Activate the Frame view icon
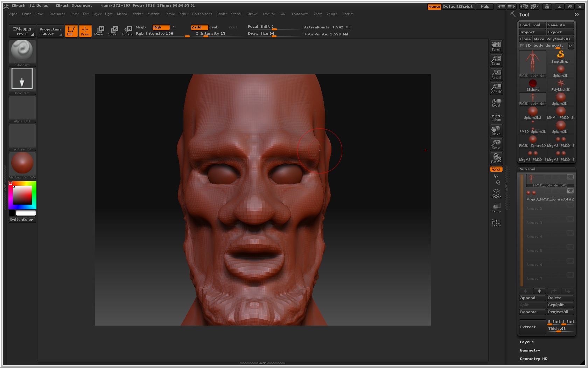The image size is (588, 368). [496, 193]
